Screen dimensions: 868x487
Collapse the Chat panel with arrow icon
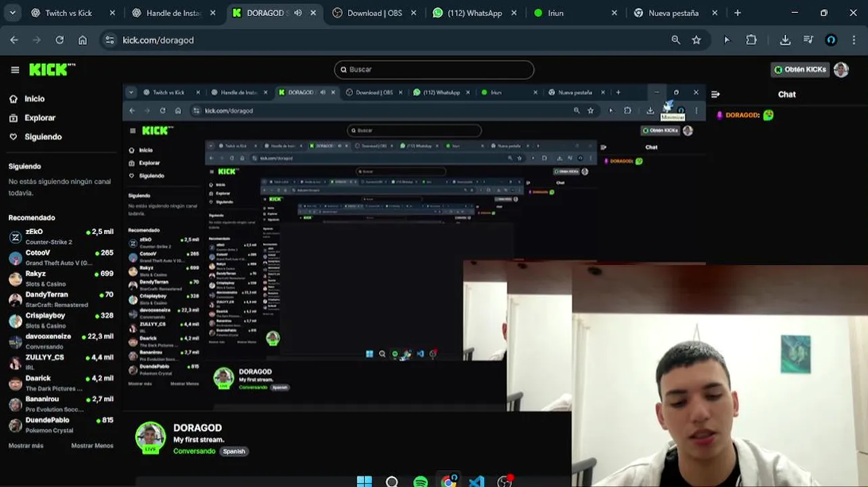pyautogui.click(x=715, y=95)
